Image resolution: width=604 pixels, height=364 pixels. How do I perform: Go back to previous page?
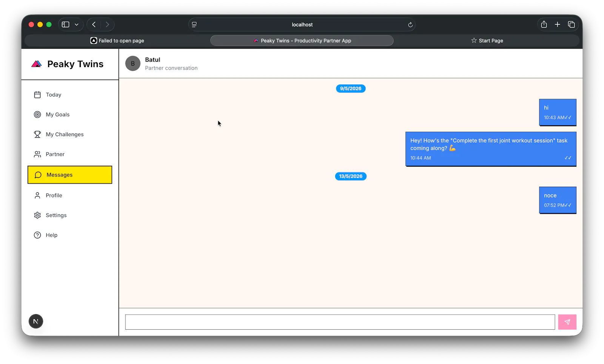pos(94,25)
